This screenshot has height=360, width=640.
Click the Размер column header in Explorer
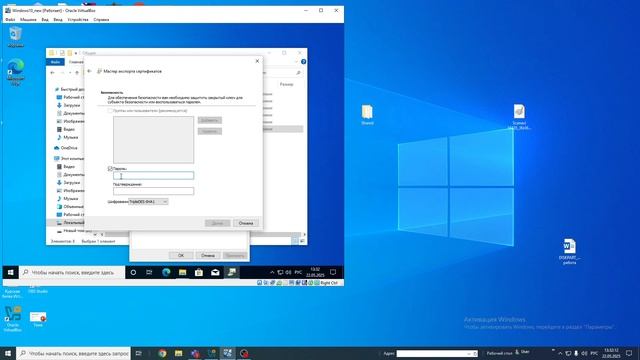pos(287,84)
